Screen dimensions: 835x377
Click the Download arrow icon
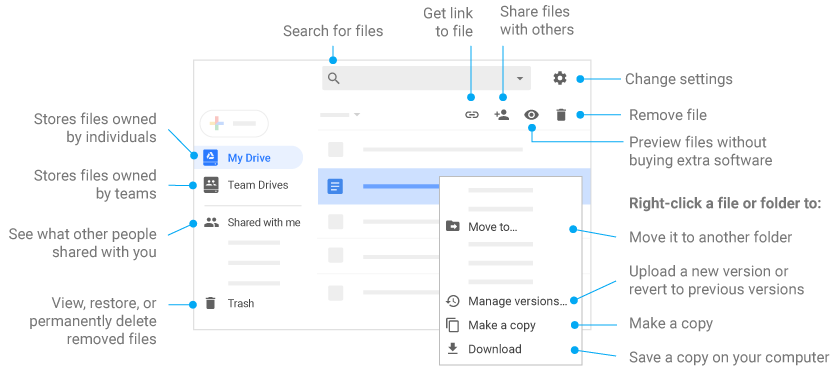point(453,349)
